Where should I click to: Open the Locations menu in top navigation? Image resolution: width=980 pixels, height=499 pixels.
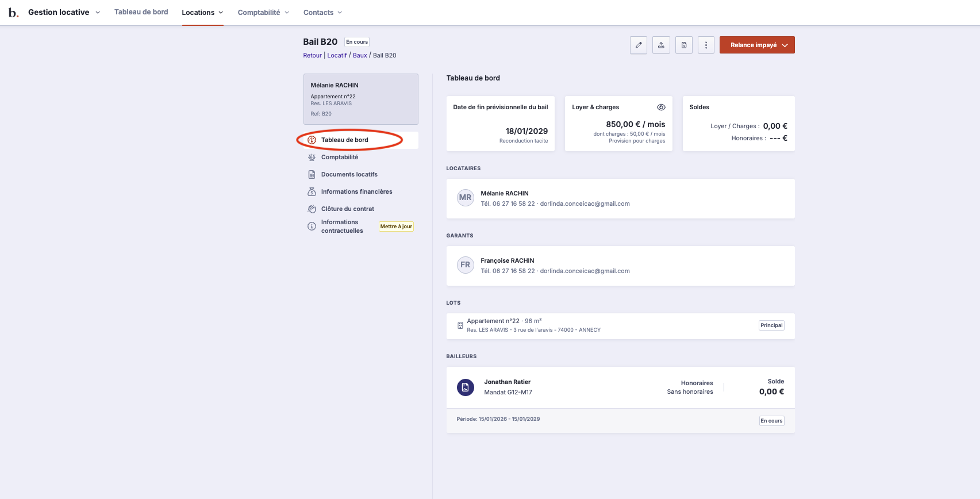click(x=202, y=13)
